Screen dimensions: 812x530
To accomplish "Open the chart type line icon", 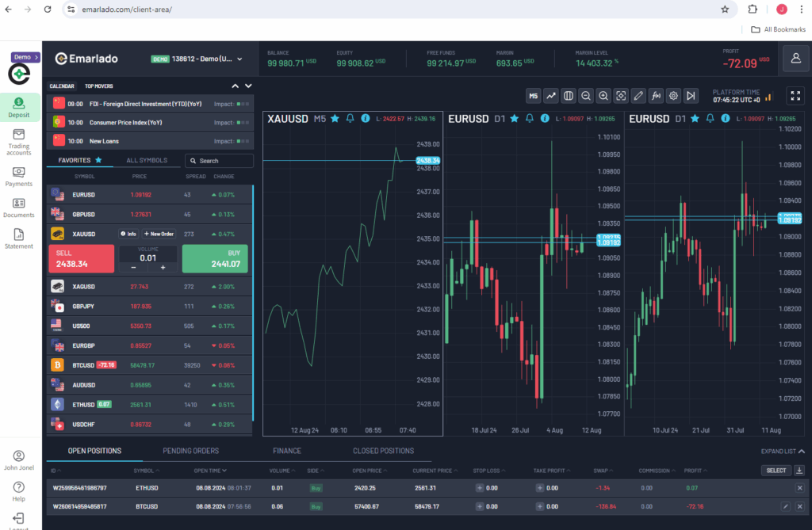I will tap(551, 96).
